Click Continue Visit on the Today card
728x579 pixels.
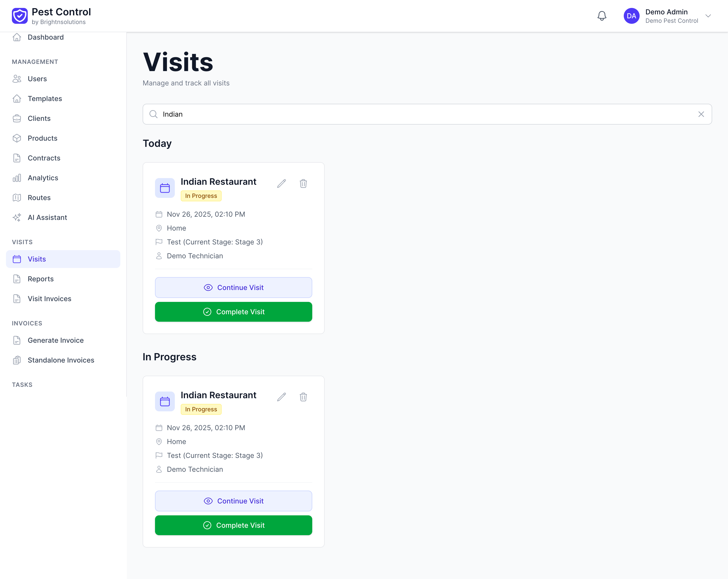(233, 288)
